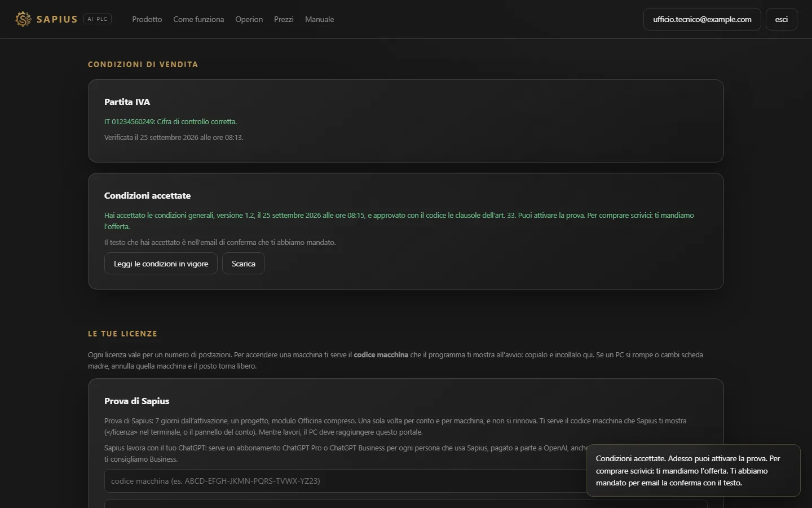812x508 pixels.
Task: Open the Operion nav link
Action: coord(249,19)
